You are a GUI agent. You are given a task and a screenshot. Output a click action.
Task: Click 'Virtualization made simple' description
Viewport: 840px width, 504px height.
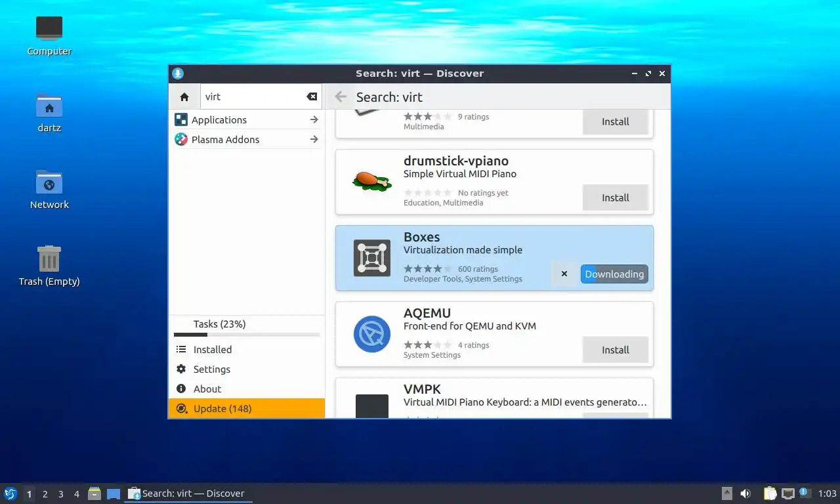click(x=463, y=250)
